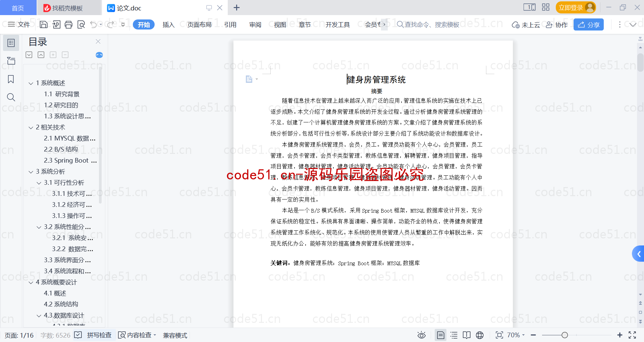644x342 pixels.
Task: Switch to outline view icon
Action: click(454, 335)
